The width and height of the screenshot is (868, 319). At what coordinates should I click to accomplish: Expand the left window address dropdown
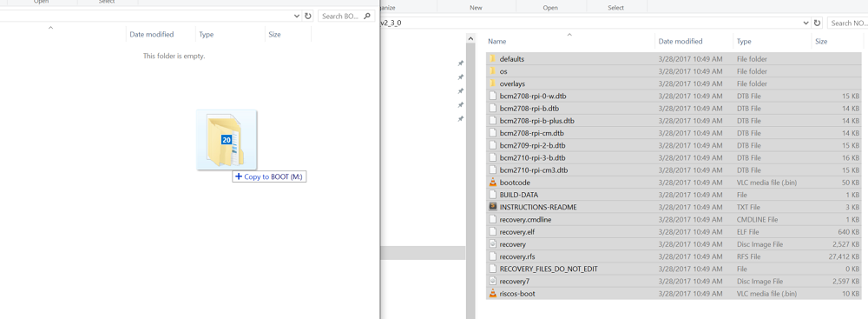[x=297, y=17]
